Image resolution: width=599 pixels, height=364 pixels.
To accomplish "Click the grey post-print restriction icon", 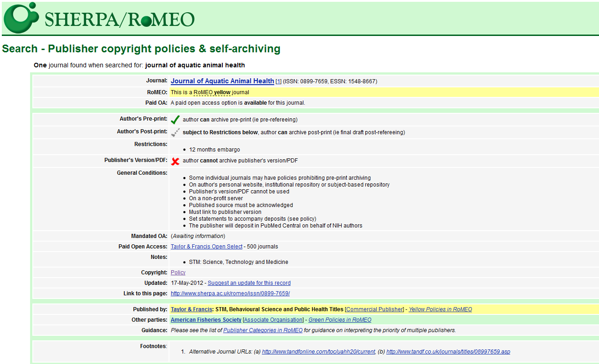I will coord(175,132).
